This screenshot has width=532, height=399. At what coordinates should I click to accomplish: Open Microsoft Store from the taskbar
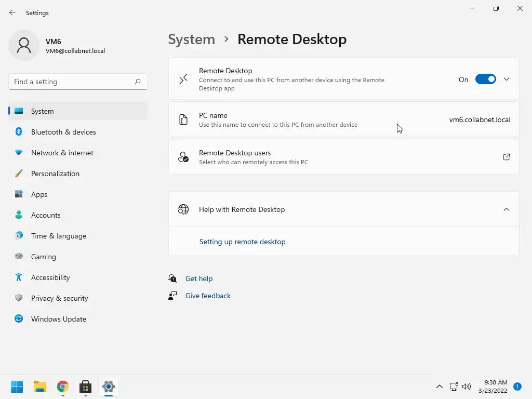(85, 387)
